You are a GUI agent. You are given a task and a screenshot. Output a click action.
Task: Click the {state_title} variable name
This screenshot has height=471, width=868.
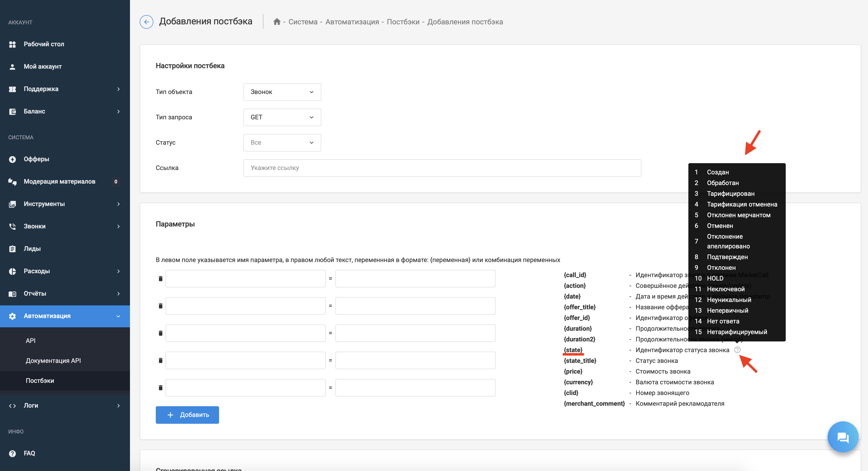point(580,361)
